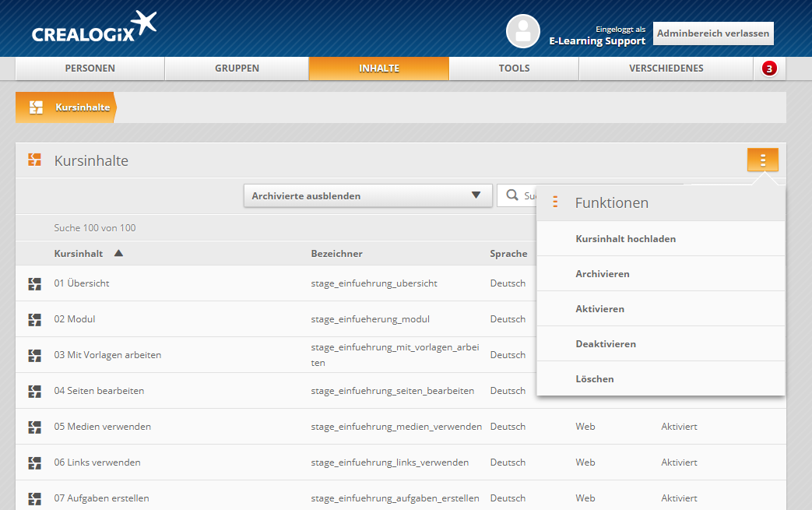Expand the Archivierte ausblenden dropdown
The image size is (812, 510).
[x=367, y=196]
